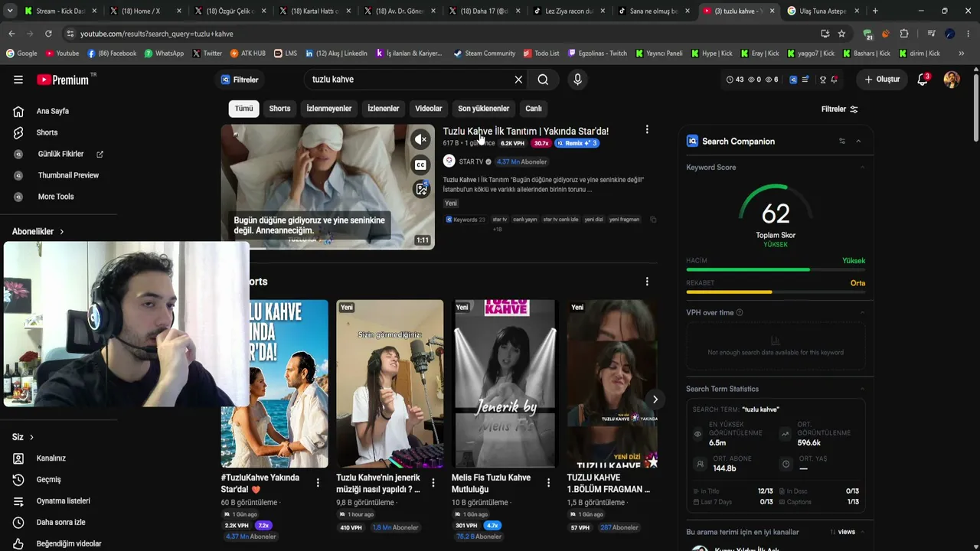The height and width of the screenshot is (551, 980).
Task: Open the Chrome three-dot menu
Action: (969, 34)
